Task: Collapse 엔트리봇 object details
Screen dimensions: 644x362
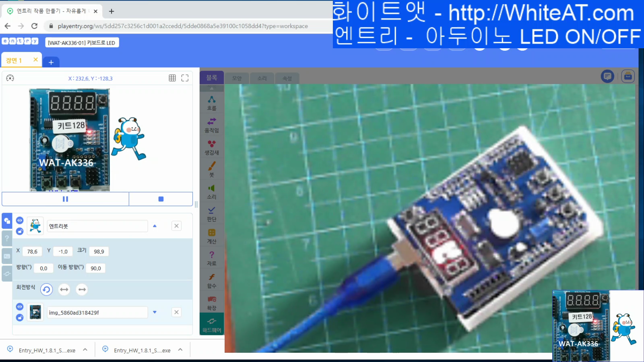Action: pyautogui.click(x=155, y=226)
